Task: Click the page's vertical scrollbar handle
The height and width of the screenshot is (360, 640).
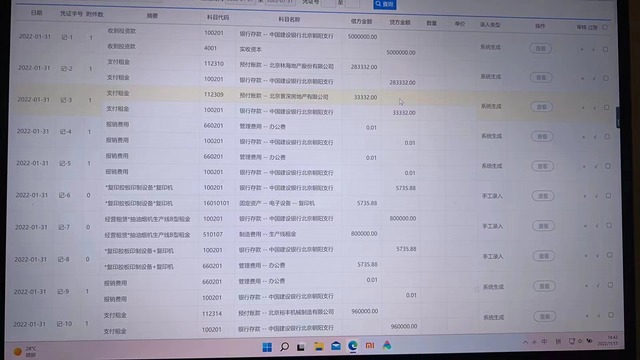Action: click(x=618, y=117)
